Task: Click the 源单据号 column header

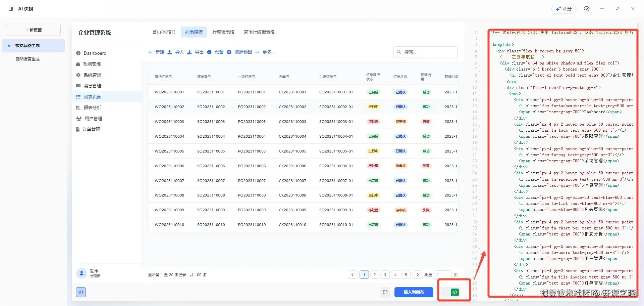Action: (x=204, y=77)
